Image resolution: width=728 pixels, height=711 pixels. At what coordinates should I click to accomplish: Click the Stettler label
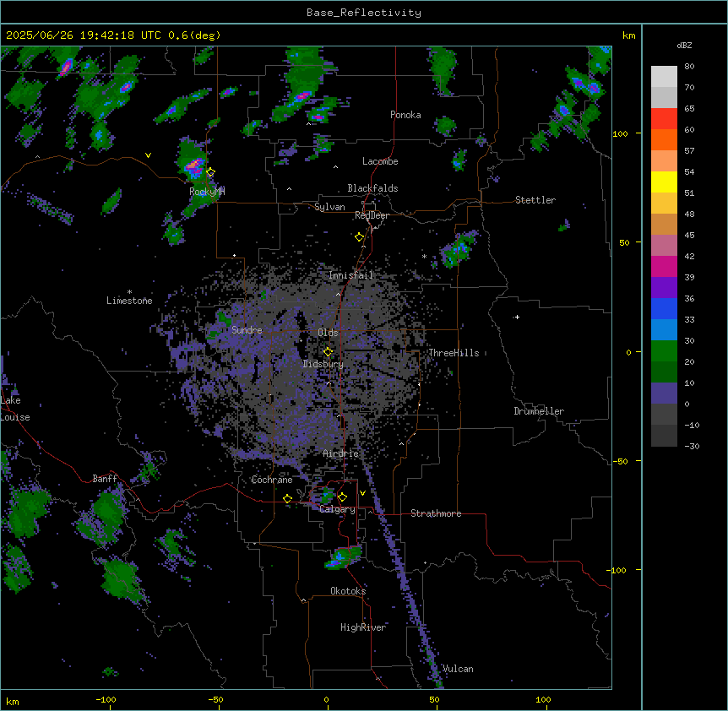(535, 200)
